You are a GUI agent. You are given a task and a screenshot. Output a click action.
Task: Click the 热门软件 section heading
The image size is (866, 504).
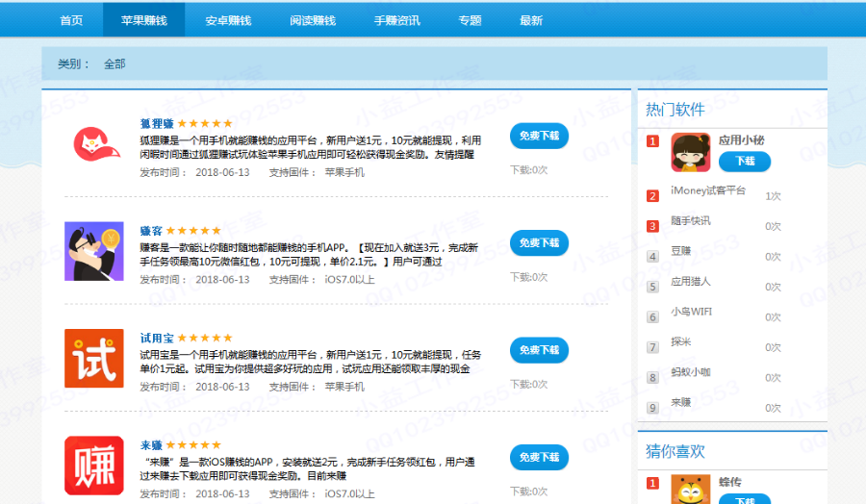click(x=675, y=110)
